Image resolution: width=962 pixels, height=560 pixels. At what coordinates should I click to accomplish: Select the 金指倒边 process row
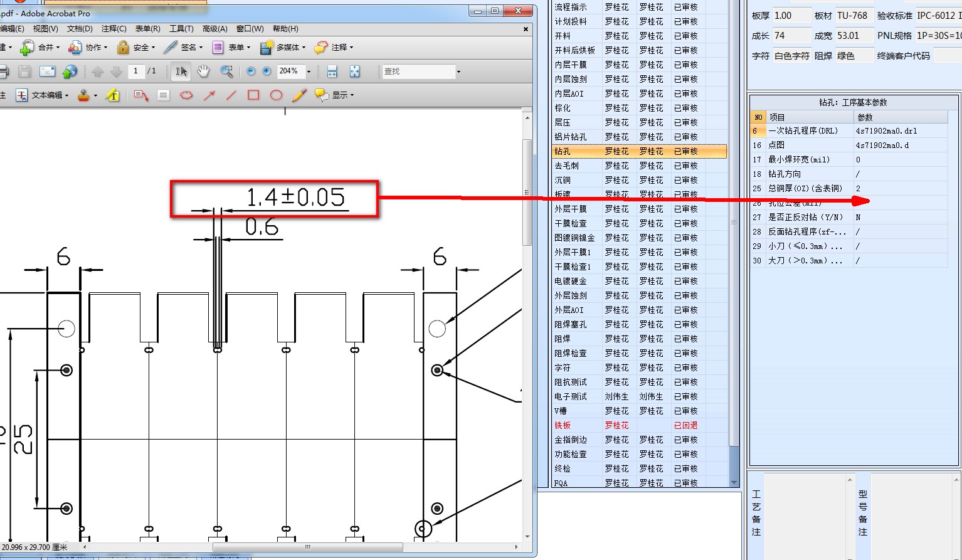click(x=639, y=440)
